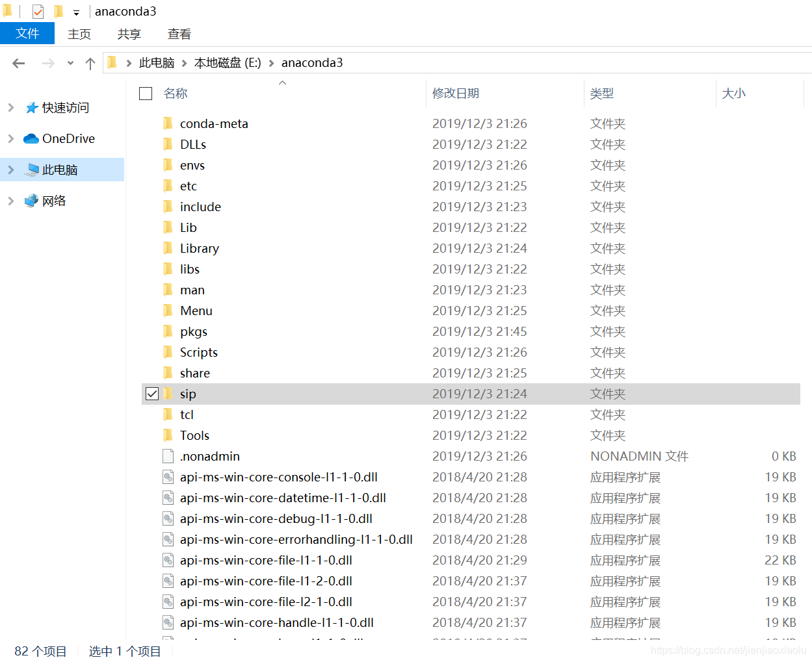Open the 文件 ribbon tab

27,33
